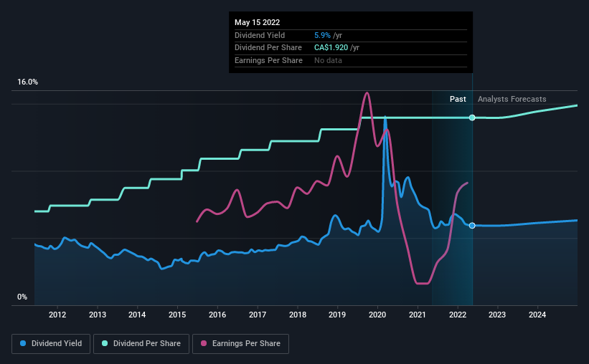This screenshot has height=364, width=589.
Task: Click the tooltip 'Dividend Per Share' row label
Action: click(268, 48)
